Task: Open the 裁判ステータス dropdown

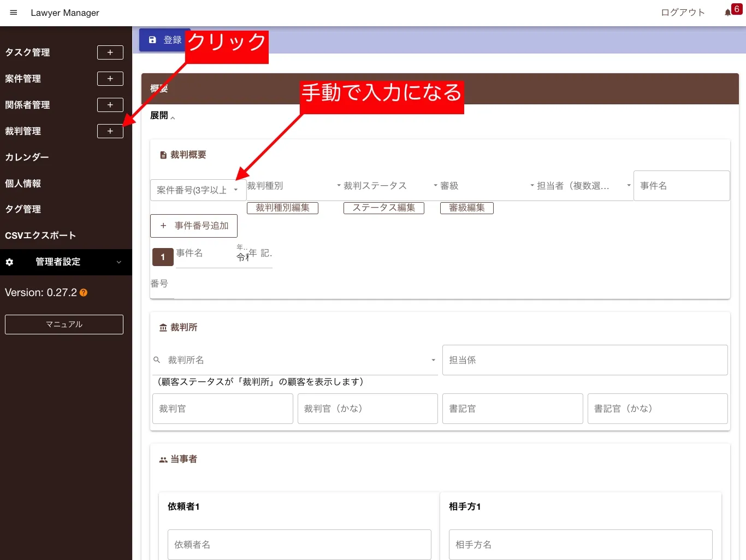Action: pyautogui.click(x=391, y=186)
